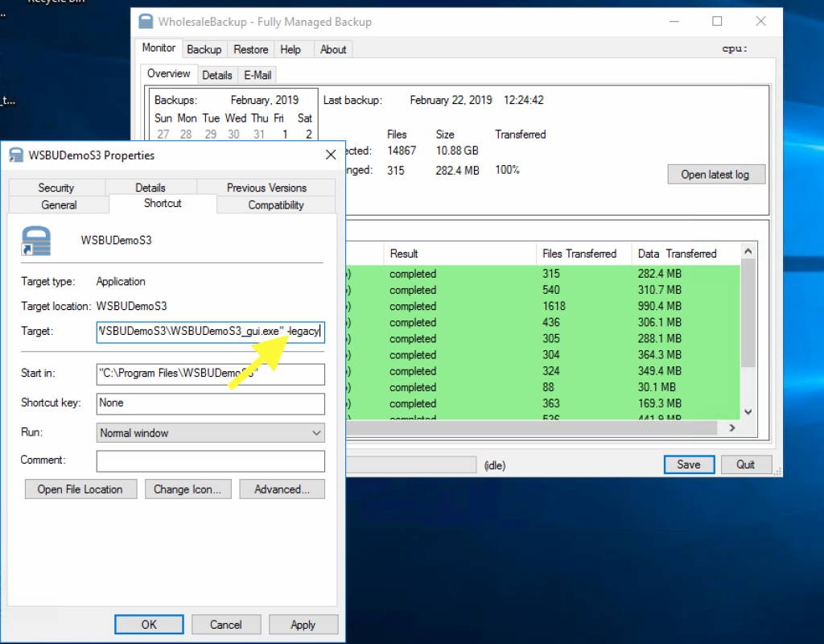Click the results list scroll down arrow
Viewport: 824px width, 644px height.
748,412
